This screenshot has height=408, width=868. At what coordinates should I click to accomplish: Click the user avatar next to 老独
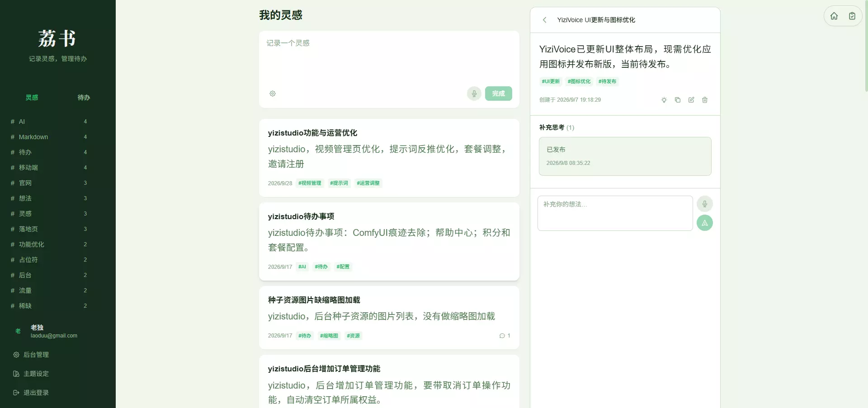pos(18,331)
